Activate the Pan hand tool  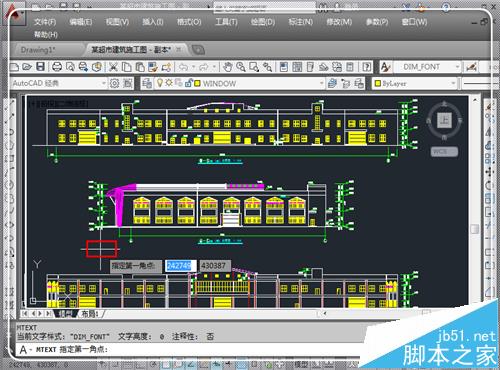click(x=228, y=67)
